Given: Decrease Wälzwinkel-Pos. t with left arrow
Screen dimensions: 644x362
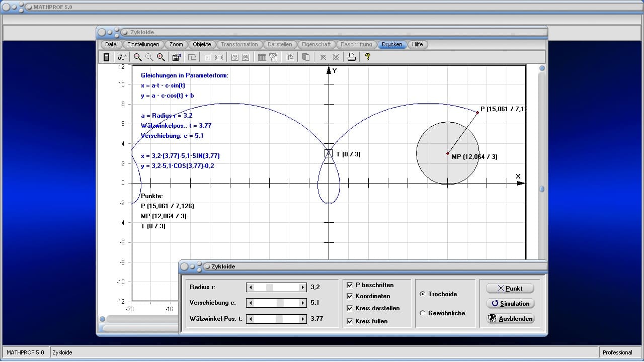Looking at the screenshot, I should (x=251, y=319).
